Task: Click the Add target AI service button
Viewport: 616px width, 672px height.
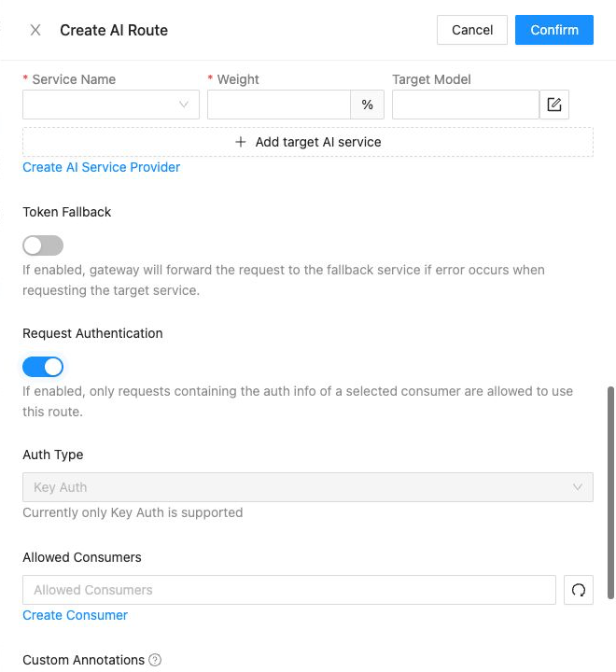Action: [x=308, y=142]
